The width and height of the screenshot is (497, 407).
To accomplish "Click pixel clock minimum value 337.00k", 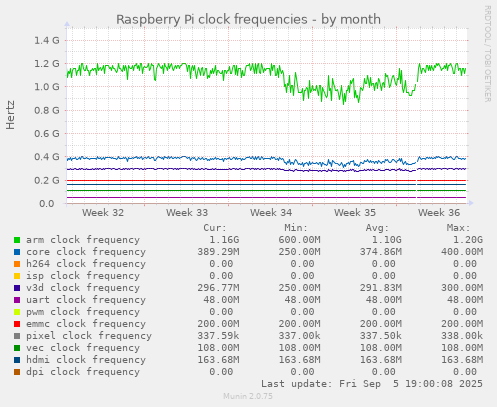I will (299, 336).
